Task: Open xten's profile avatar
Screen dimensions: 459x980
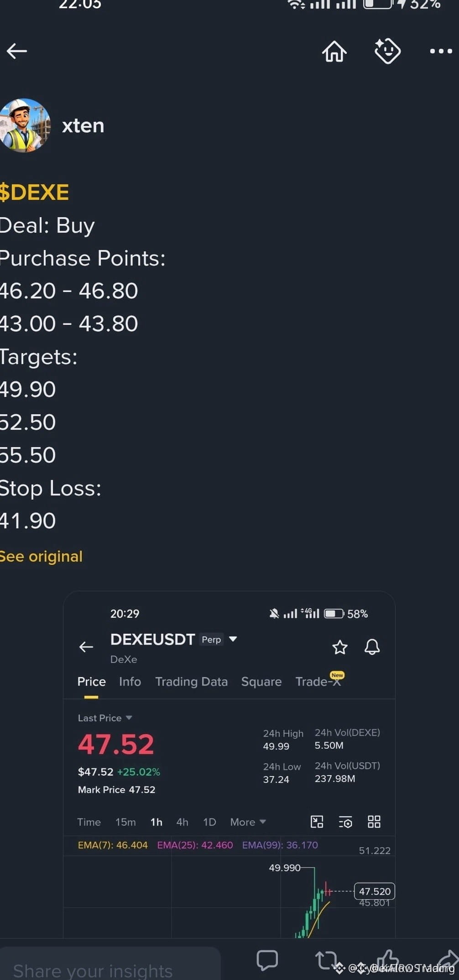Action: click(25, 125)
